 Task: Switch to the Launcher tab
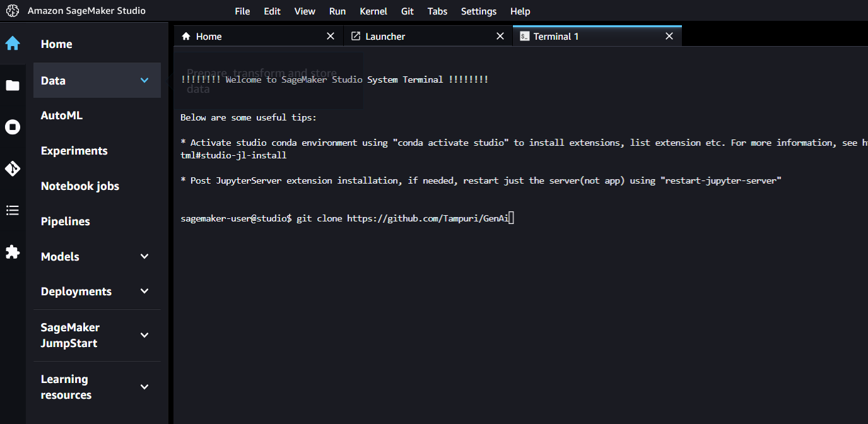[x=428, y=36]
